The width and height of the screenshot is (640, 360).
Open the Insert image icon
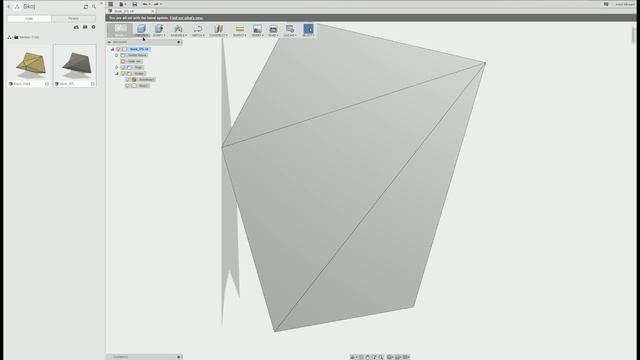point(257,29)
